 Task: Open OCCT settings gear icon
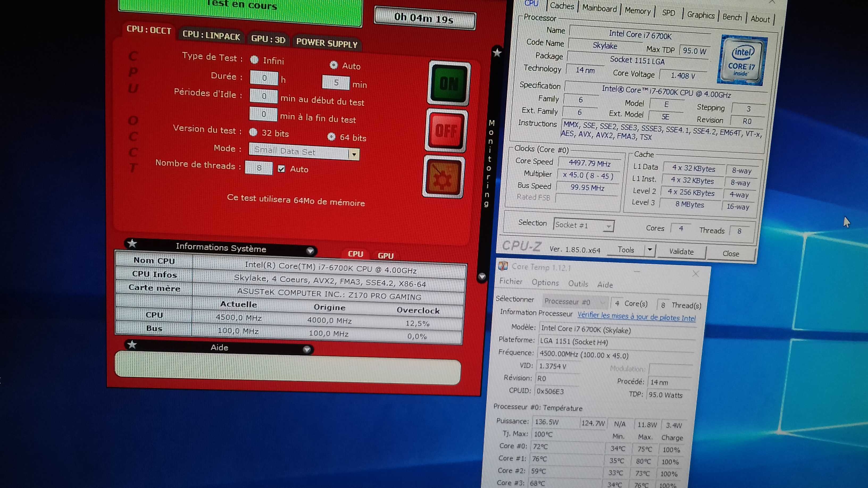443,178
